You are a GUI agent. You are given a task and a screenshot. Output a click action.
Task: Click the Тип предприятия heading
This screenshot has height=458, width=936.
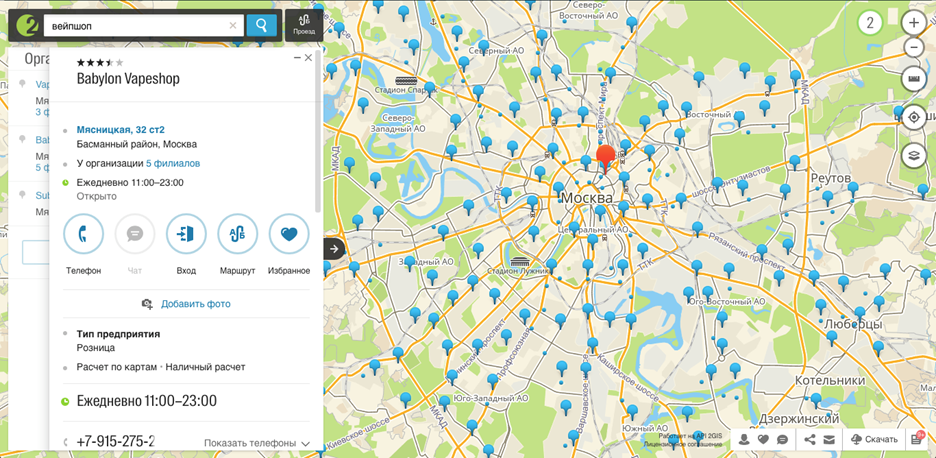pyautogui.click(x=118, y=334)
